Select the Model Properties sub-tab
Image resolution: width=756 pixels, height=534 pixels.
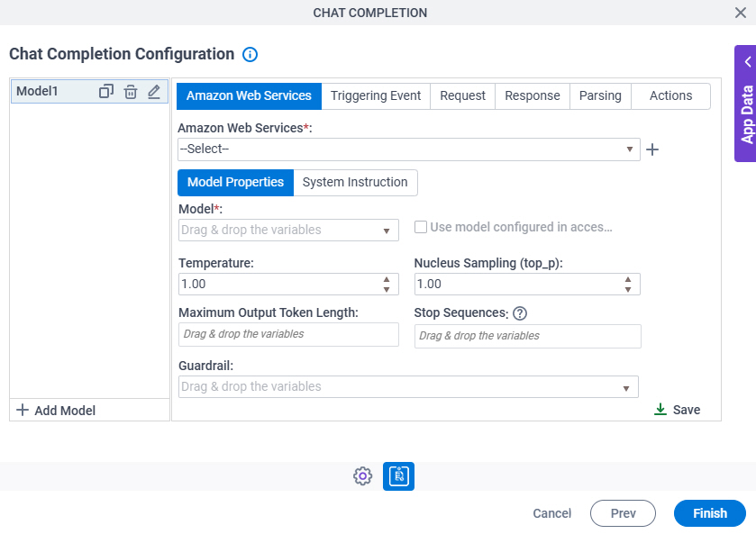[x=235, y=183]
